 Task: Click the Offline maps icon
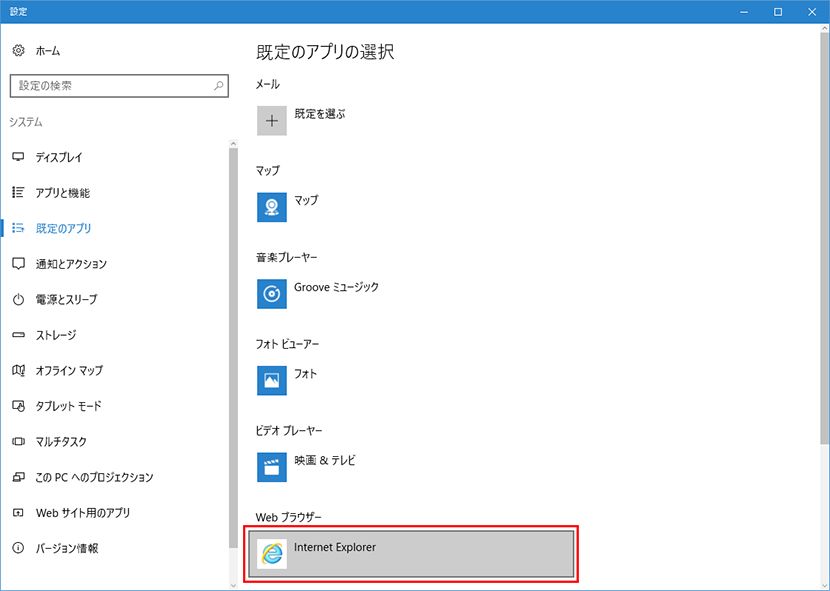coord(19,370)
